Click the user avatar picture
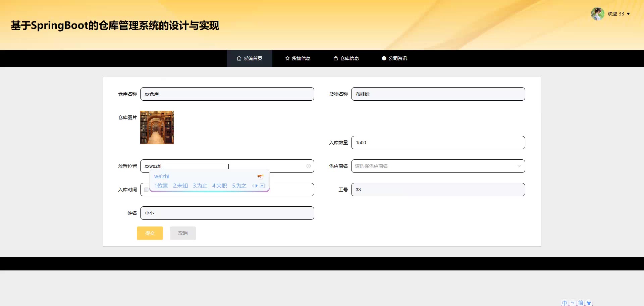Viewport: 644px width, 306px height. click(597, 14)
